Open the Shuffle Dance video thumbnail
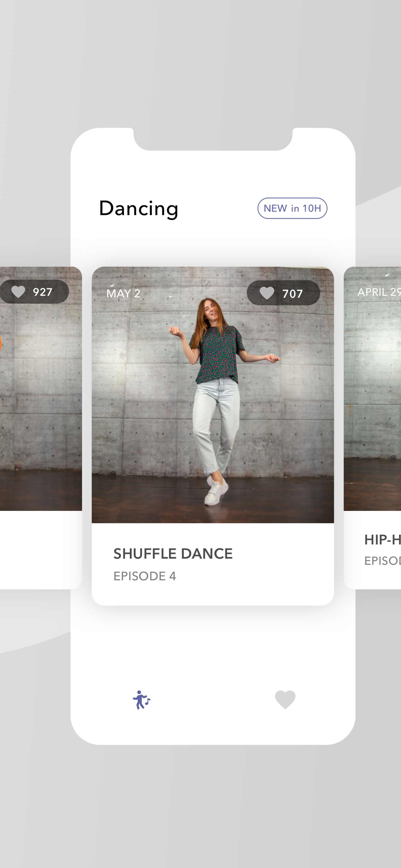 tap(213, 395)
